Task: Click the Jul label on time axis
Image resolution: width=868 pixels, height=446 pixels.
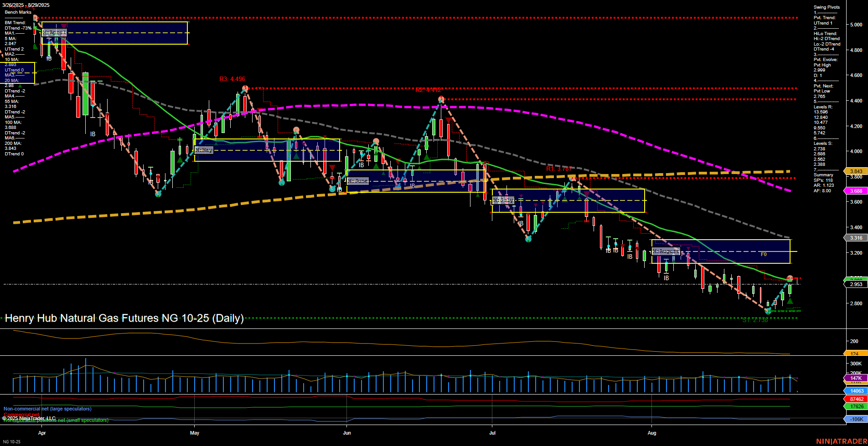Action: pos(492,433)
